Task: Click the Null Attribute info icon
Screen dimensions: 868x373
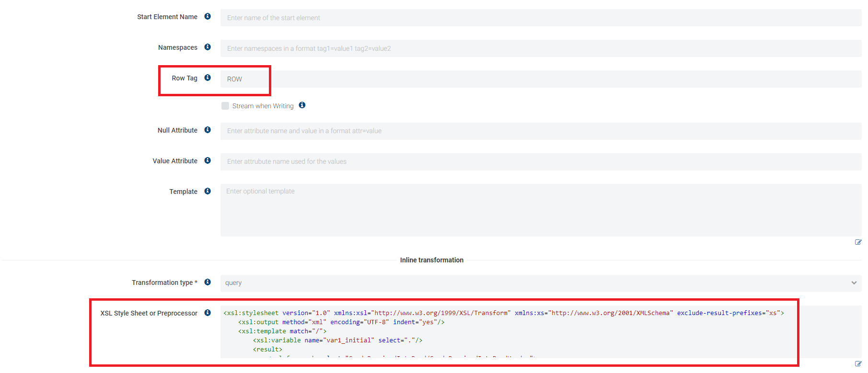Action: point(208,130)
